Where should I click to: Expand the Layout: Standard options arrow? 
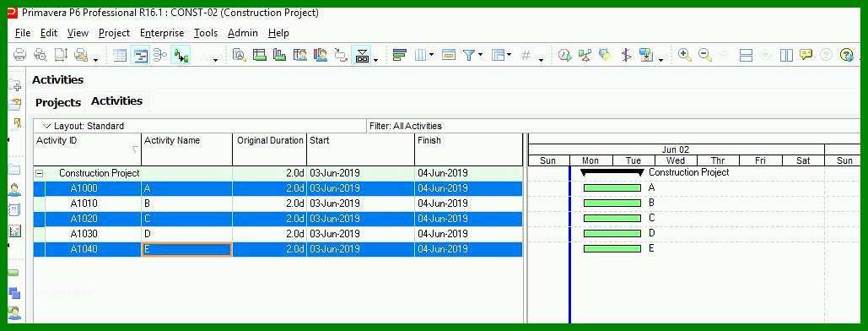46,126
